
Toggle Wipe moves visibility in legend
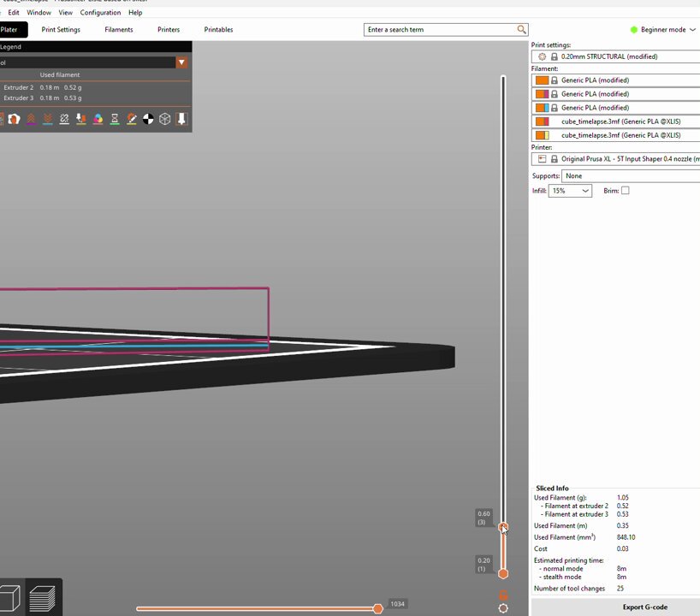[14, 119]
